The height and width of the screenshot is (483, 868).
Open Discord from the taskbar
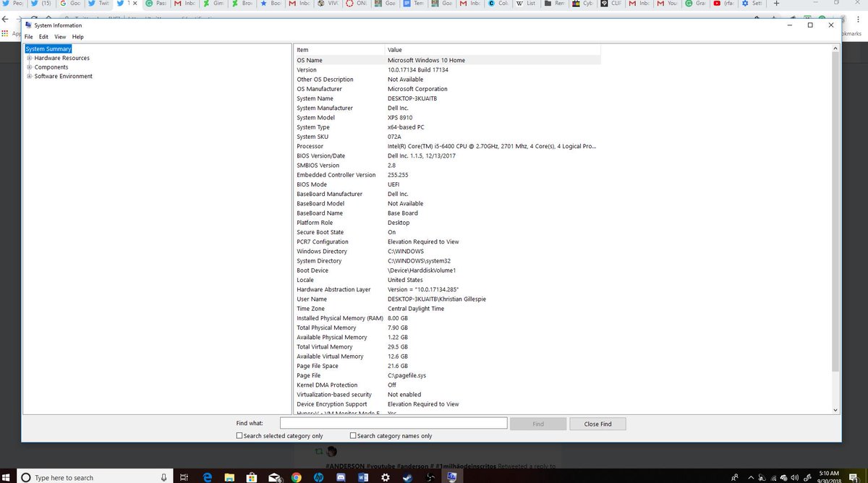tap(341, 477)
